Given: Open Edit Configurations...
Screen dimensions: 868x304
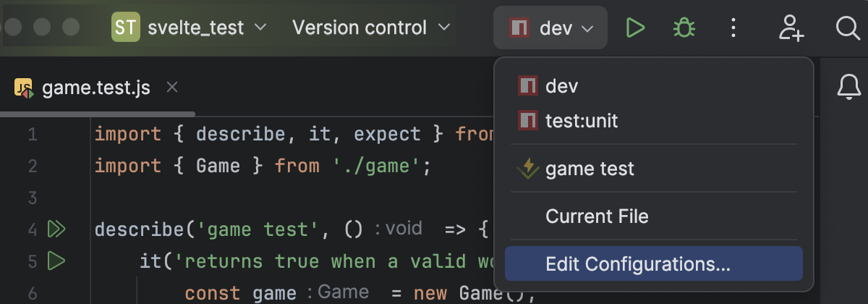Looking at the screenshot, I should click(x=654, y=263).
